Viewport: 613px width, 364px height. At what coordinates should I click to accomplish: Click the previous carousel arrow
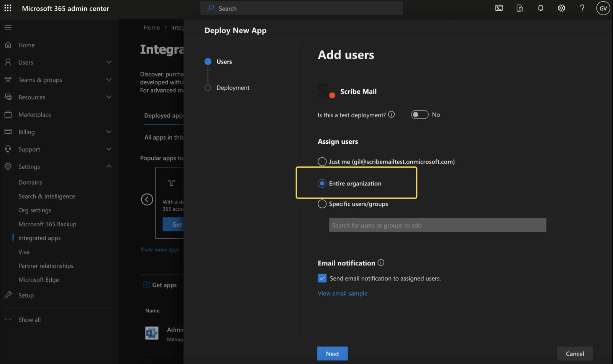pyautogui.click(x=147, y=199)
